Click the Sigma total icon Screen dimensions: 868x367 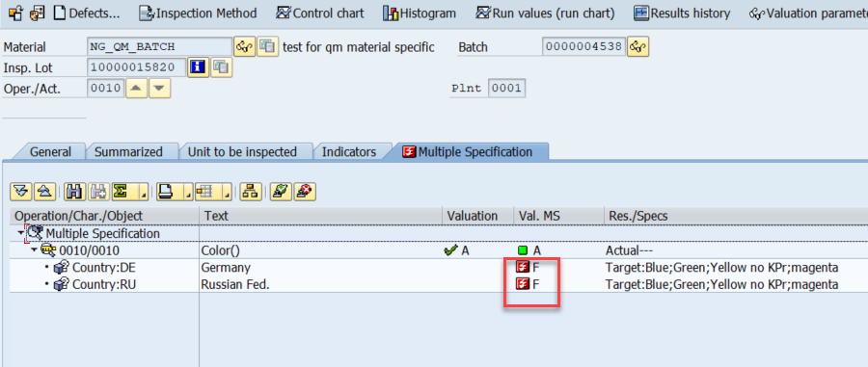pos(122,192)
